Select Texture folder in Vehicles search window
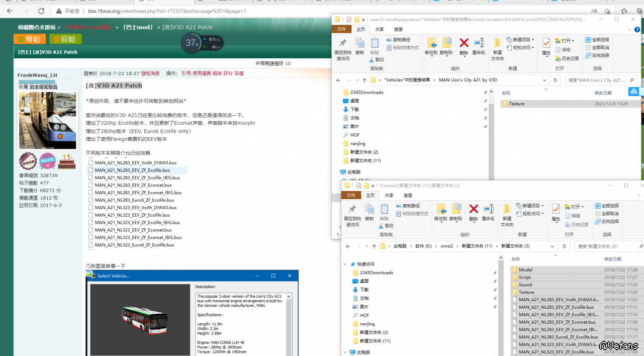 pos(571,104)
